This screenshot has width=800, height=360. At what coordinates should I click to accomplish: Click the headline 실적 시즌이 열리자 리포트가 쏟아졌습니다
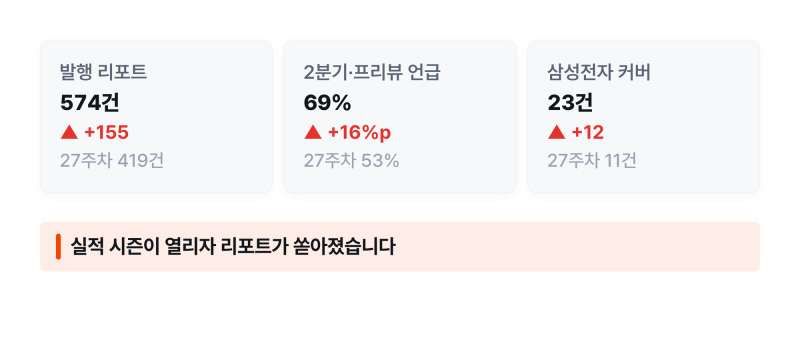(233, 247)
